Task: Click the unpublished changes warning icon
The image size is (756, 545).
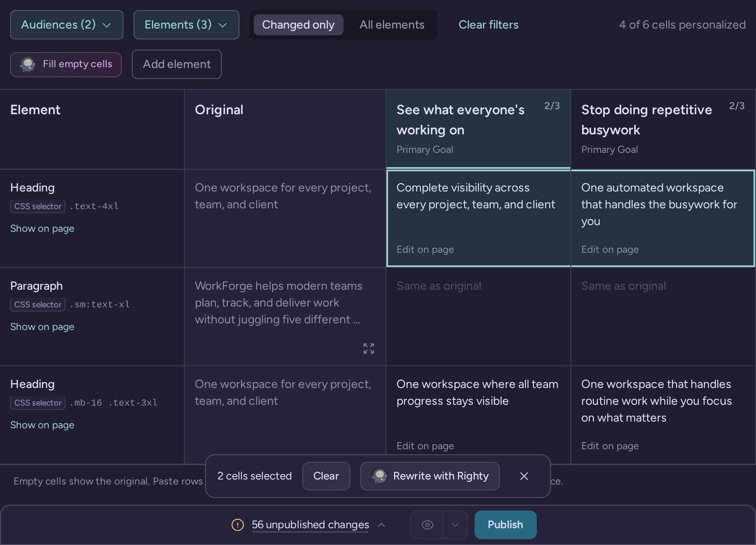Action: tap(238, 525)
